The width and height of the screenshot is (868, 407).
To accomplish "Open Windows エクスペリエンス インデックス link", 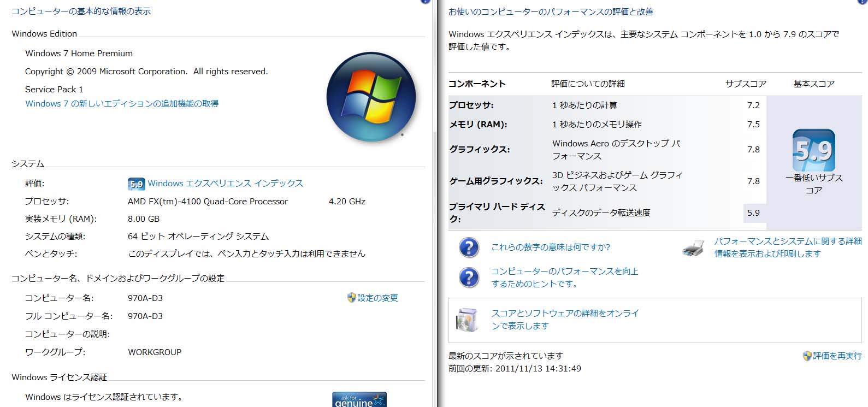I will pyautogui.click(x=225, y=184).
